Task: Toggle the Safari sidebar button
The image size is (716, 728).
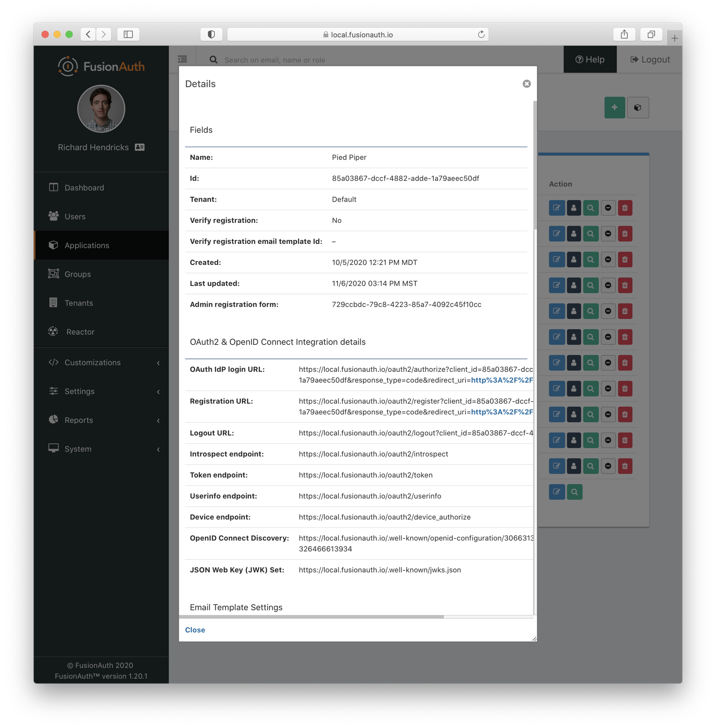Action: click(x=128, y=34)
